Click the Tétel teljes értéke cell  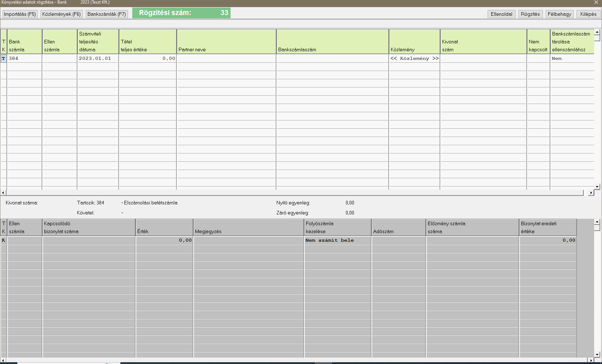click(147, 58)
